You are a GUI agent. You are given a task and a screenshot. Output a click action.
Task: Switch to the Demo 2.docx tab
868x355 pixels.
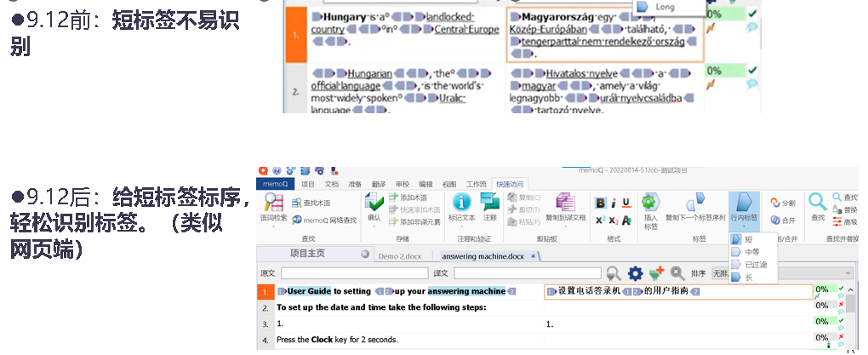tap(400, 256)
